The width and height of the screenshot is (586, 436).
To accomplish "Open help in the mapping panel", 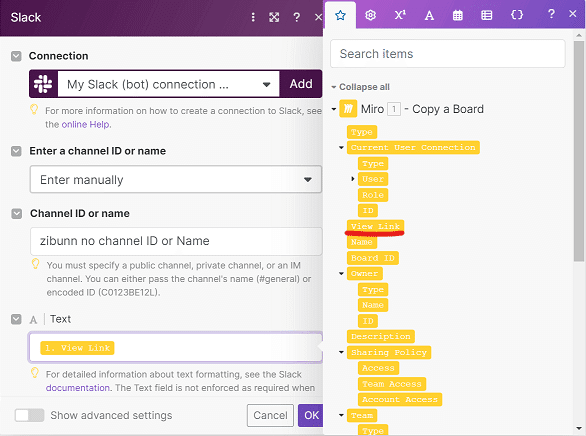I will point(551,14).
